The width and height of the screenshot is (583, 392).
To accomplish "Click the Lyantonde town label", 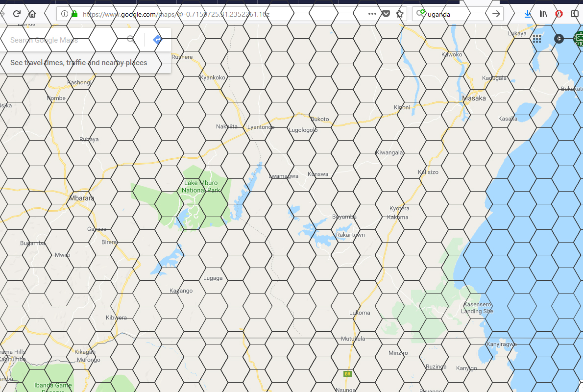I will click(x=261, y=127).
